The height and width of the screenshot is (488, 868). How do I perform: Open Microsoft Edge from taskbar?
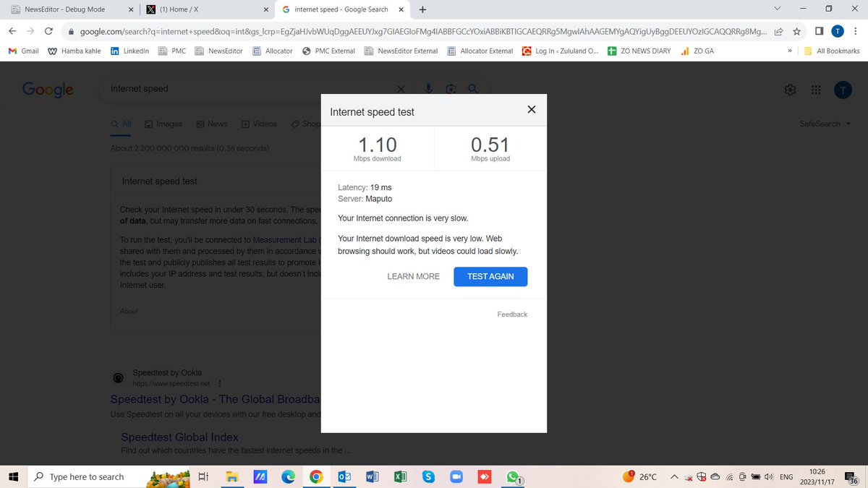tap(287, 476)
